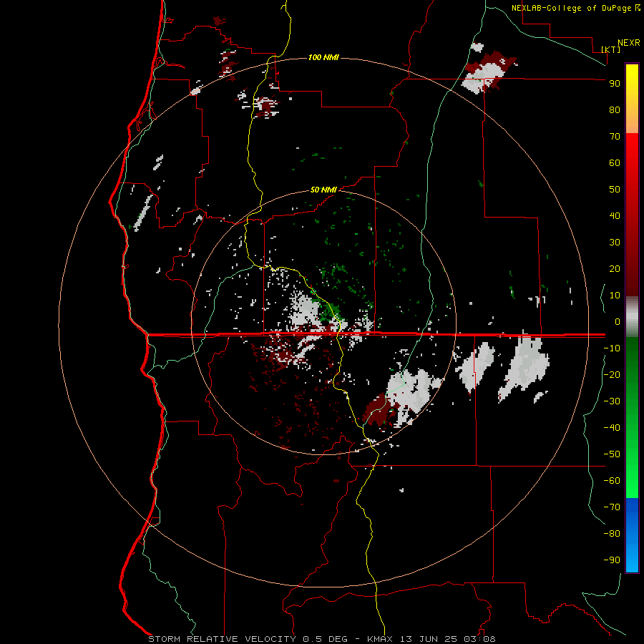Select the -70 value on velocity scale
The height and width of the screenshot is (644, 644).
click(x=612, y=507)
